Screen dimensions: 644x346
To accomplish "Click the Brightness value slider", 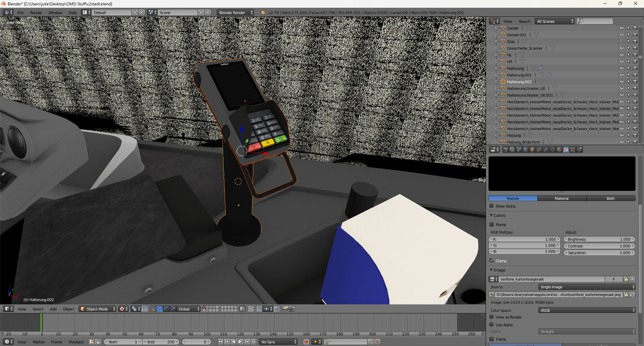I will coord(599,239).
